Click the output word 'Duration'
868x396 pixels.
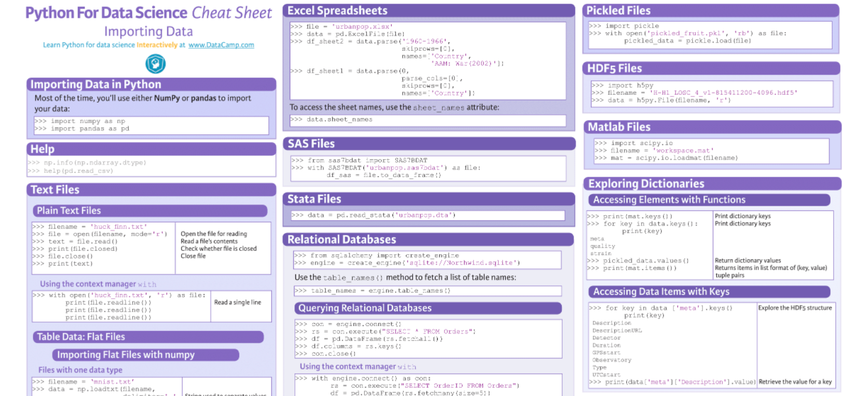pyautogui.click(x=606, y=345)
